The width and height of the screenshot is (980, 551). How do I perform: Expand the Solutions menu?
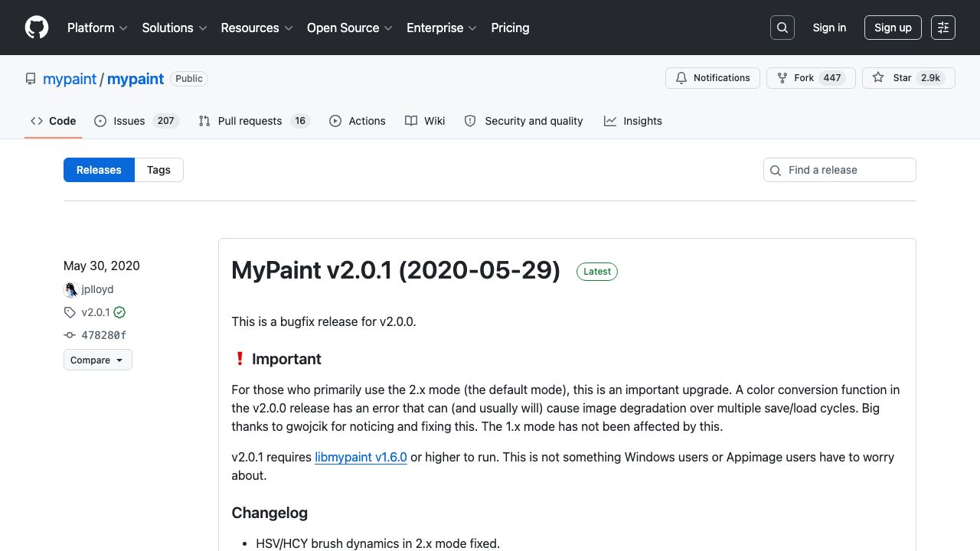[175, 28]
